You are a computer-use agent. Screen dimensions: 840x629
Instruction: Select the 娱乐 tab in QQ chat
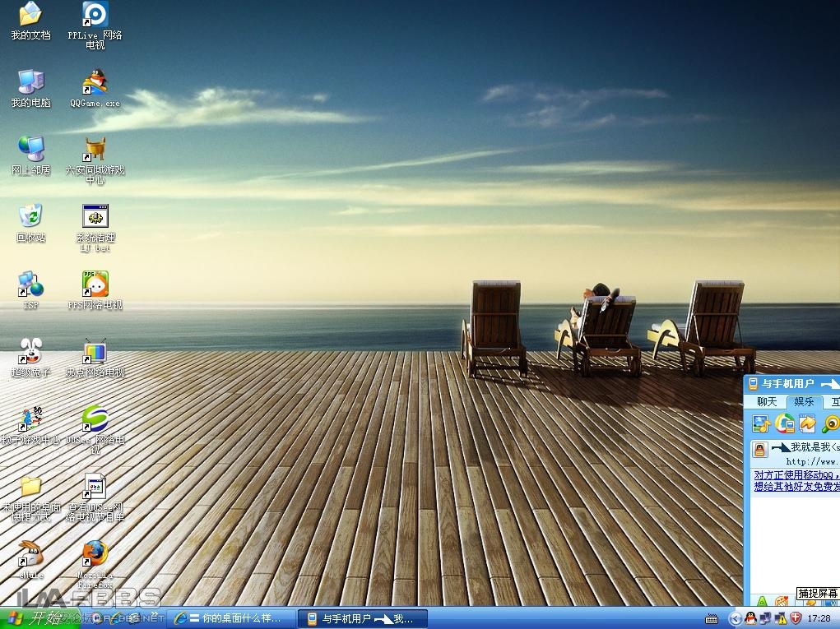803,402
